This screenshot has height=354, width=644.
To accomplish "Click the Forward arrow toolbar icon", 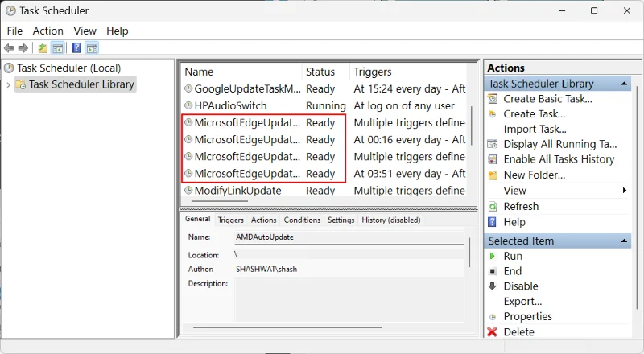I will pyautogui.click(x=23, y=48).
